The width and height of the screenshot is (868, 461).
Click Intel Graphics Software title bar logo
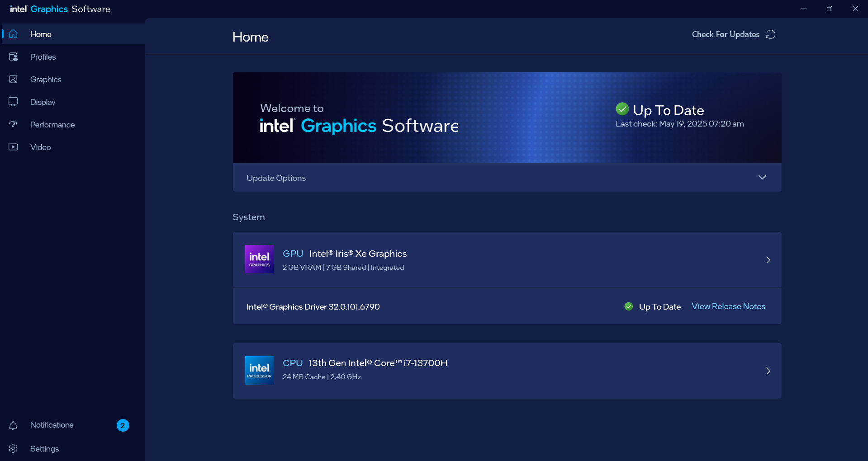pyautogui.click(x=60, y=9)
